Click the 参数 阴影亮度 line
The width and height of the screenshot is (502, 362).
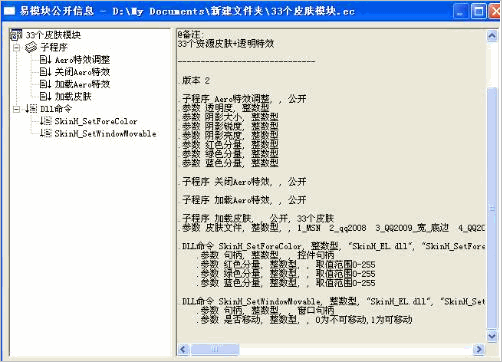click(230, 135)
